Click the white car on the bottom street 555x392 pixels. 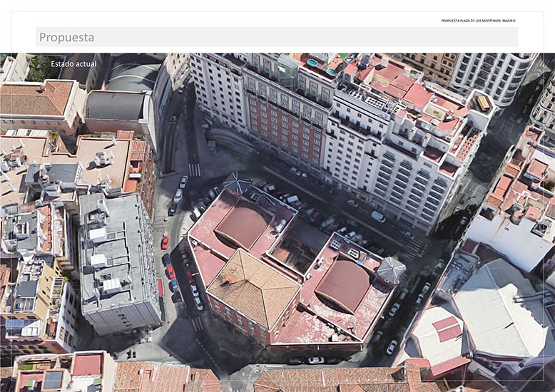[316, 360]
